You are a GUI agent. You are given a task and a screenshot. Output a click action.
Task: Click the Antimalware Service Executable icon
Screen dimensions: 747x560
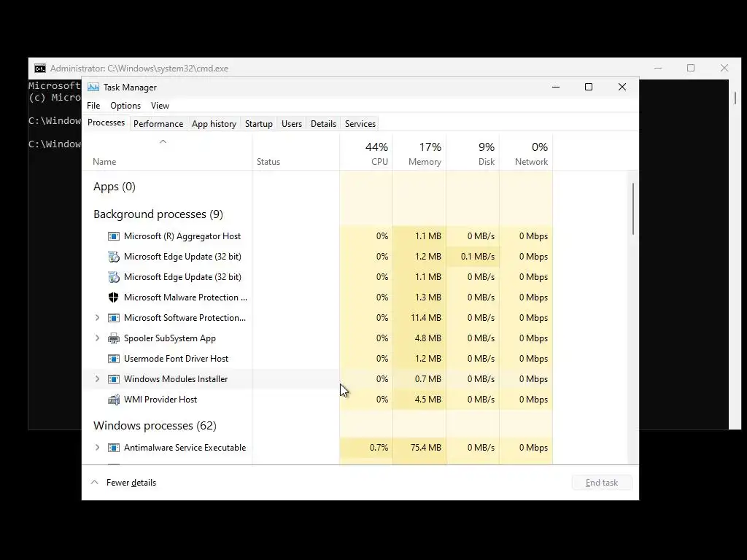pyautogui.click(x=113, y=448)
